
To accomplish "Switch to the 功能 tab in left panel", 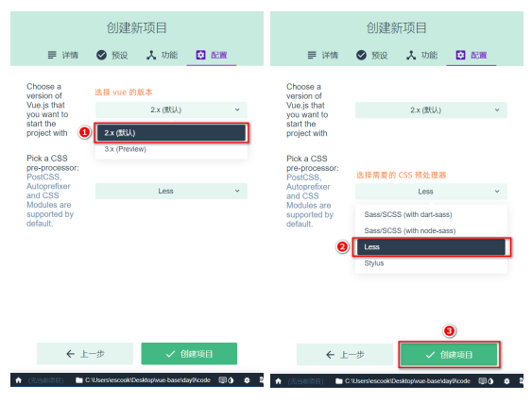I will (163, 55).
